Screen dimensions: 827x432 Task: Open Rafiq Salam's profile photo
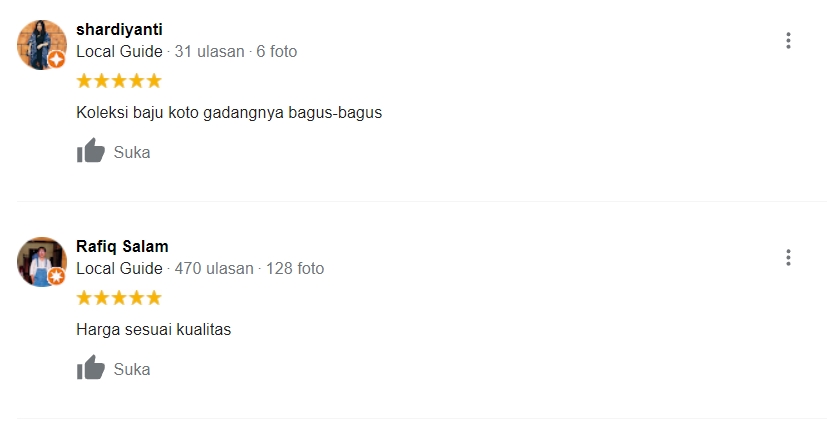tap(42, 262)
